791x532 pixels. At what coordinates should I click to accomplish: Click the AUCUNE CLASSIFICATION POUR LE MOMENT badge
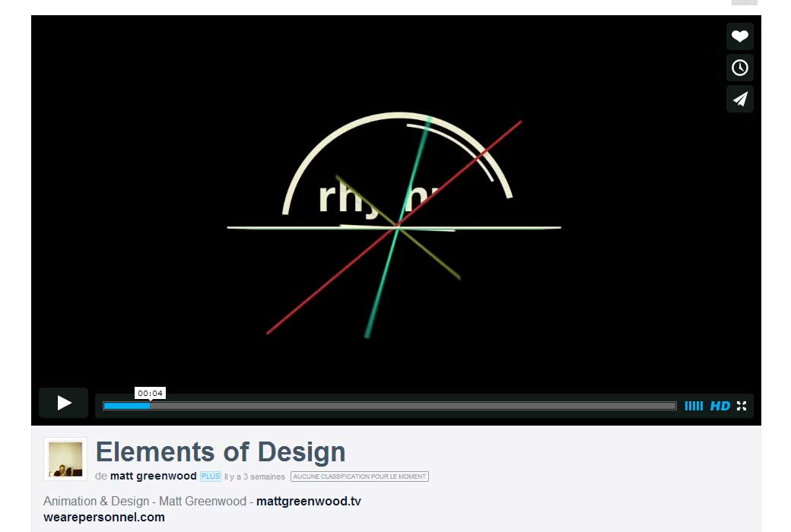359,477
